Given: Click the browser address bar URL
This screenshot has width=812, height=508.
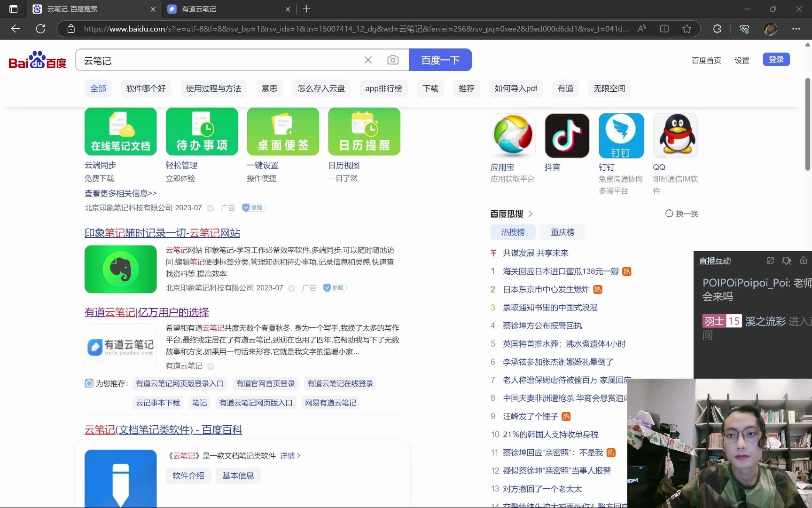Looking at the screenshot, I should point(356,29).
